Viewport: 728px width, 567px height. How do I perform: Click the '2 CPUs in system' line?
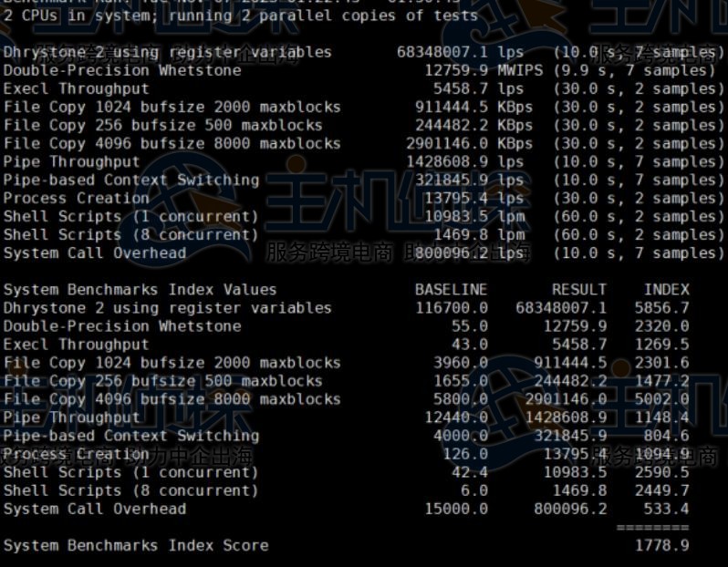click(x=241, y=15)
